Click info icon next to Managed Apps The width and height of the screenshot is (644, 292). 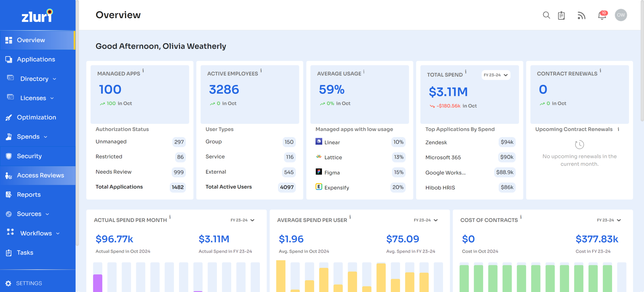click(143, 71)
